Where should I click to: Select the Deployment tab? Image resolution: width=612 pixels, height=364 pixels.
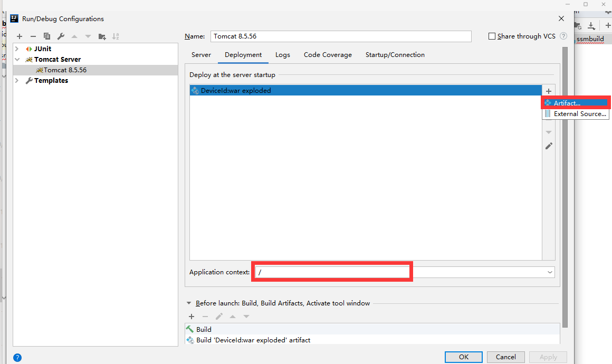pyautogui.click(x=243, y=55)
